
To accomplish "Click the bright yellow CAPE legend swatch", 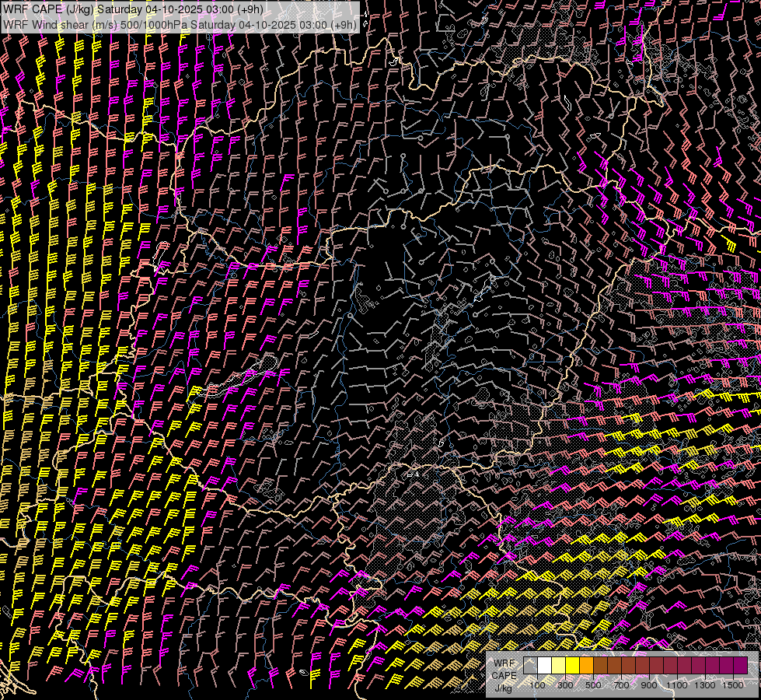I will click(572, 666).
